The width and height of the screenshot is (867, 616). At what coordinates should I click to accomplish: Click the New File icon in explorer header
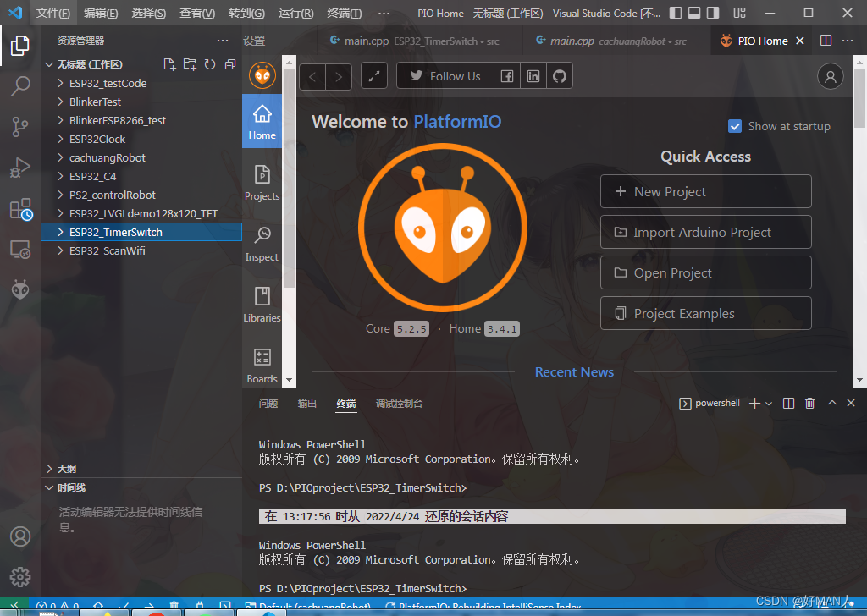(x=169, y=64)
